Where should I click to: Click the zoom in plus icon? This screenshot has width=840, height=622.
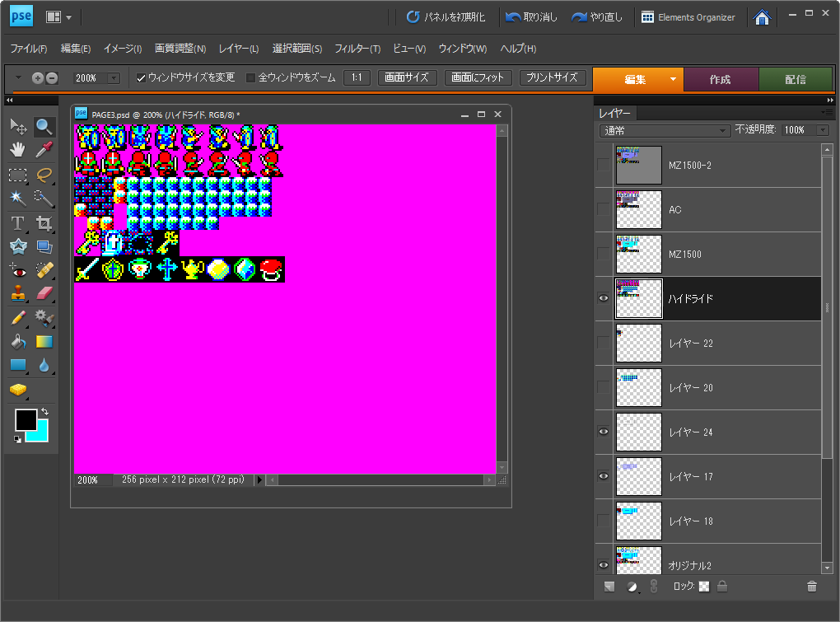[38, 78]
